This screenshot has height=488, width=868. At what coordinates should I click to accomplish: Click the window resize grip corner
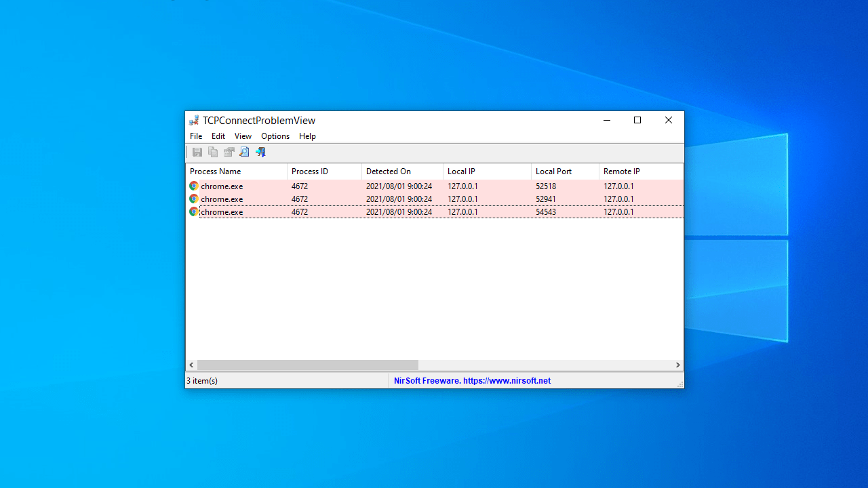pos(679,384)
